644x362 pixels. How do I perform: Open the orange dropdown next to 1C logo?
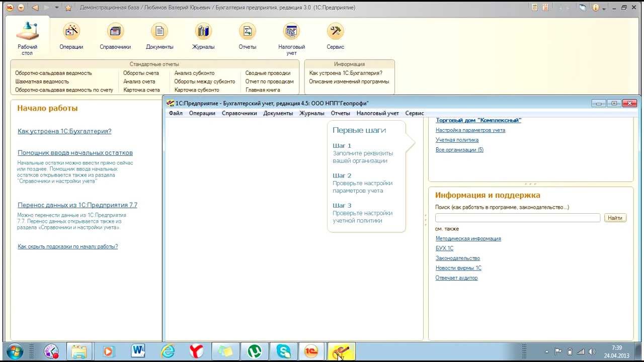(21, 8)
